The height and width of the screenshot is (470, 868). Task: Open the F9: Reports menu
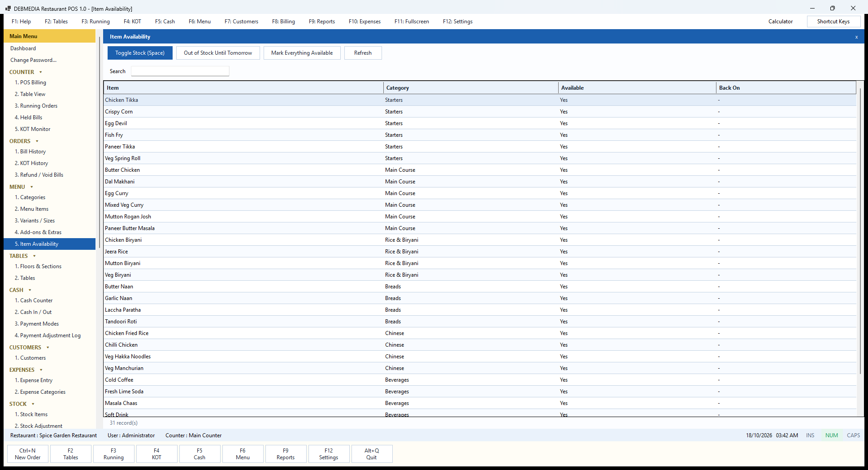coord(322,22)
